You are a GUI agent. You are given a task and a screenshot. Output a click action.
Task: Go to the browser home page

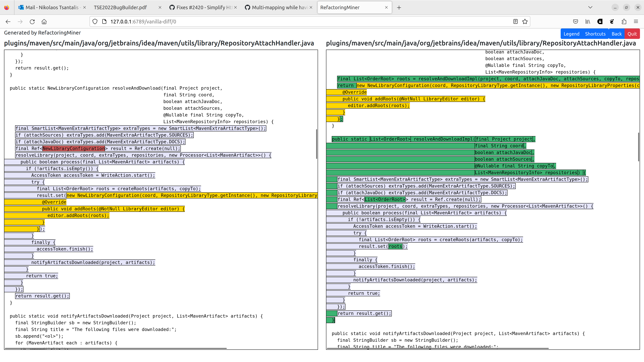pyautogui.click(x=44, y=22)
